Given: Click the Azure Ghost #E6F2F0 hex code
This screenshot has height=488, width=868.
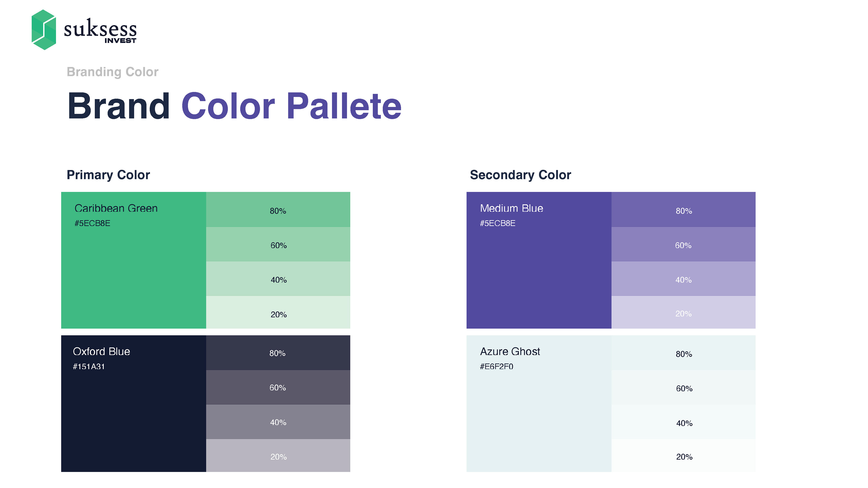Looking at the screenshot, I should (496, 366).
